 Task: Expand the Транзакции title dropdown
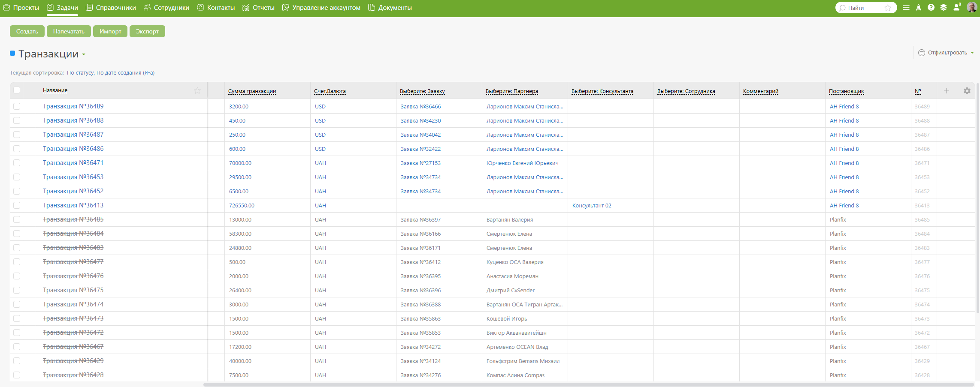point(84,54)
